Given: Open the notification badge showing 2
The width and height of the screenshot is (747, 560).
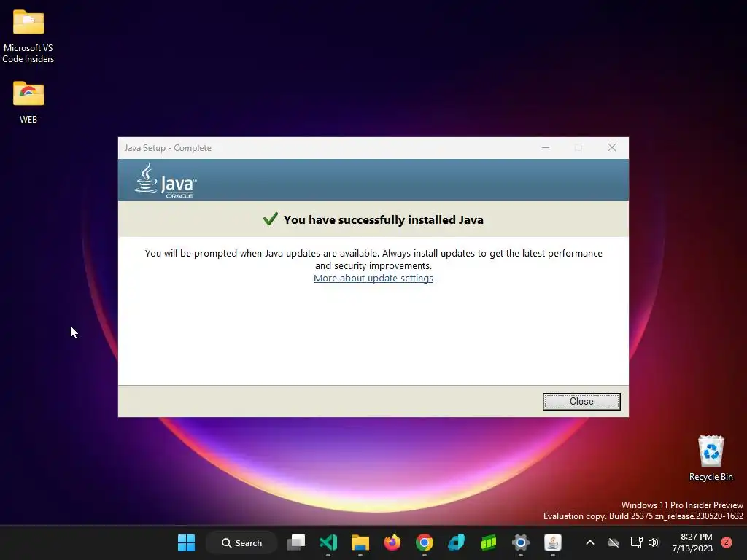Looking at the screenshot, I should (726, 542).
